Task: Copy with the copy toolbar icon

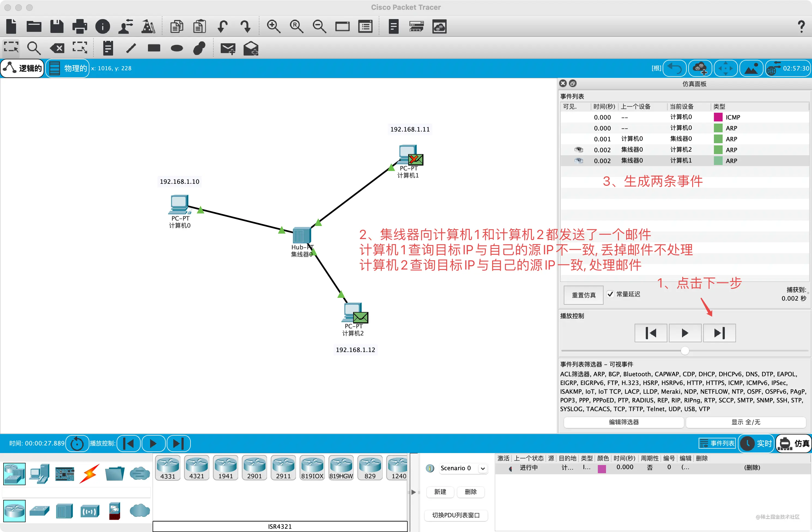Action: coord(177,26)
